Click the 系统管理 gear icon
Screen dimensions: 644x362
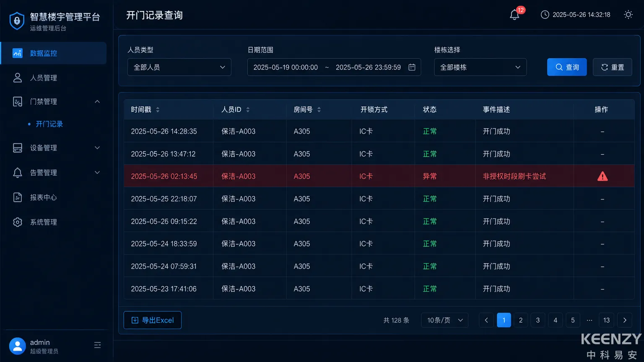click(x=17, y=222)
